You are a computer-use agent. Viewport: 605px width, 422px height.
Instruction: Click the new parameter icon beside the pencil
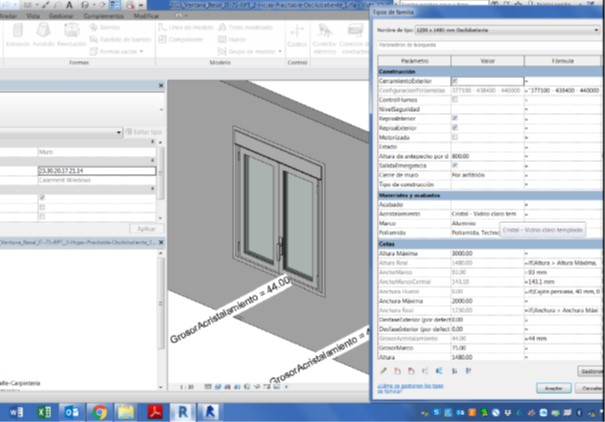pos(397,371)
